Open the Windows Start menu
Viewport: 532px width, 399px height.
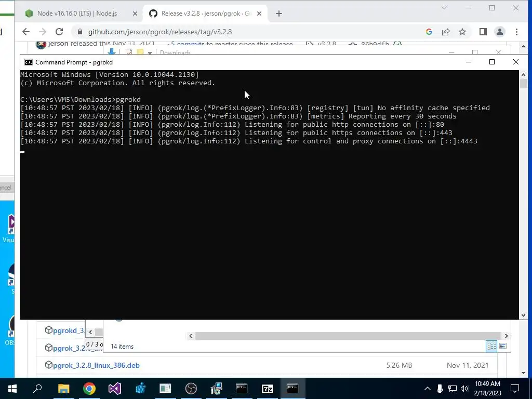[12, 389]
